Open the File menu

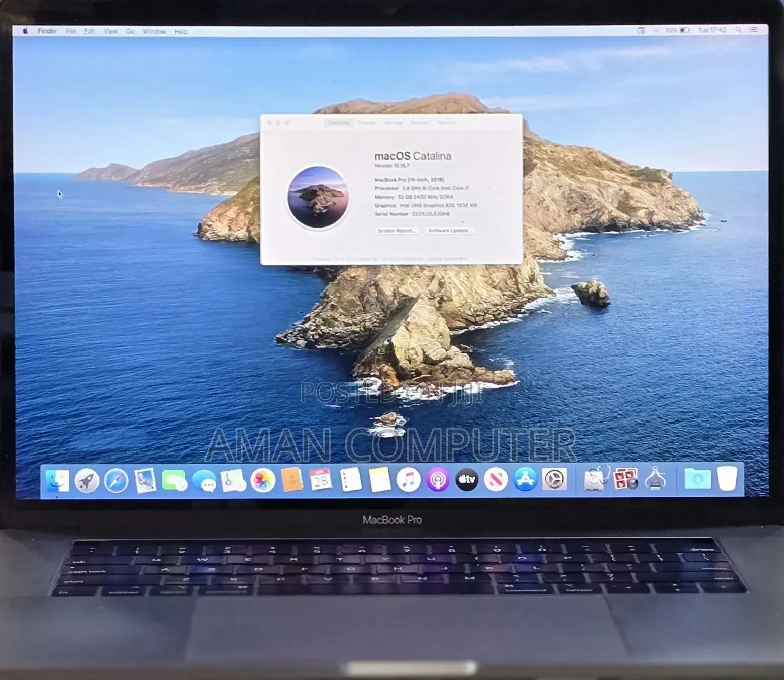pyautogui.click(x=71, y=31)
